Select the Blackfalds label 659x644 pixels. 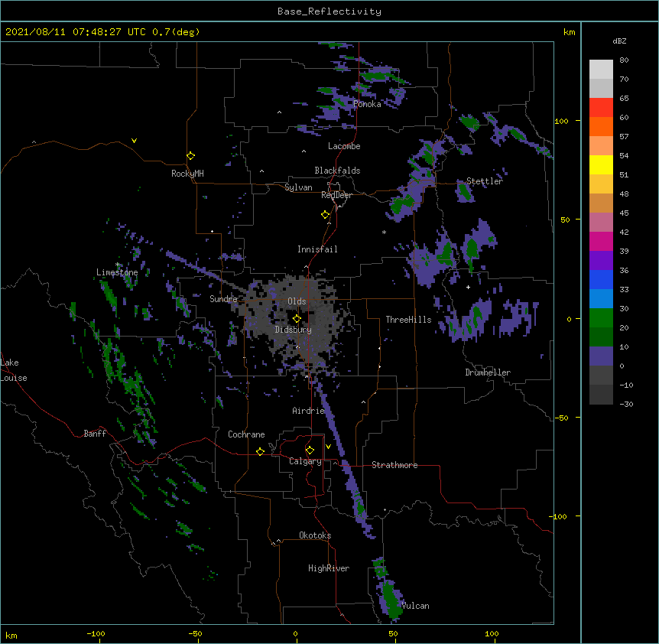337,171
